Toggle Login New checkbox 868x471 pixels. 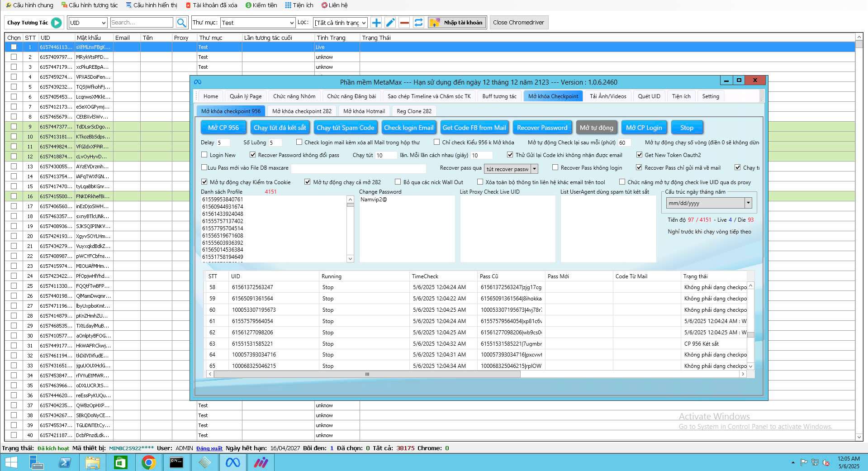click(x=204, y=155)
